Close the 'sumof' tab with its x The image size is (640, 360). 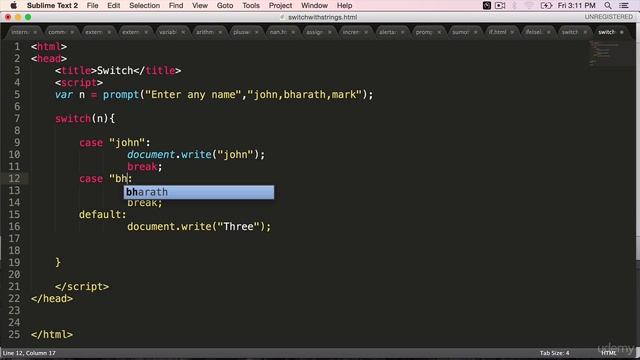coord(476,32)
